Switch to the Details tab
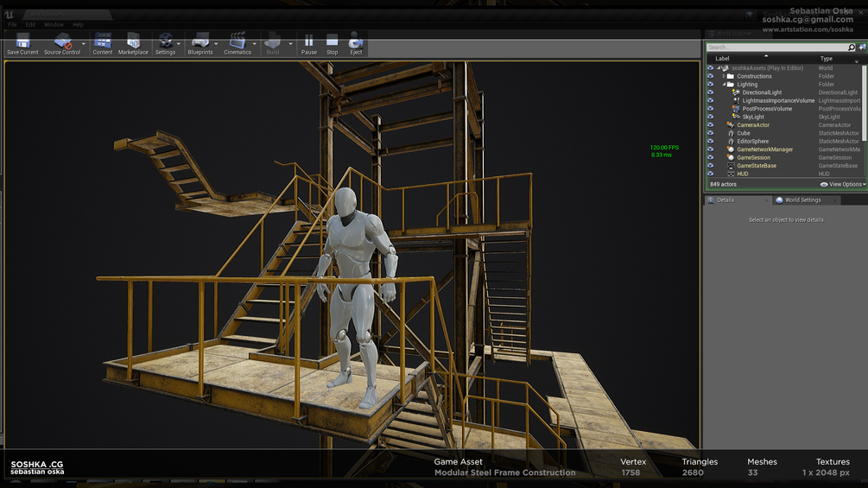Image resolution: width=868 pixels, height=488 pixels. (738, 200)
